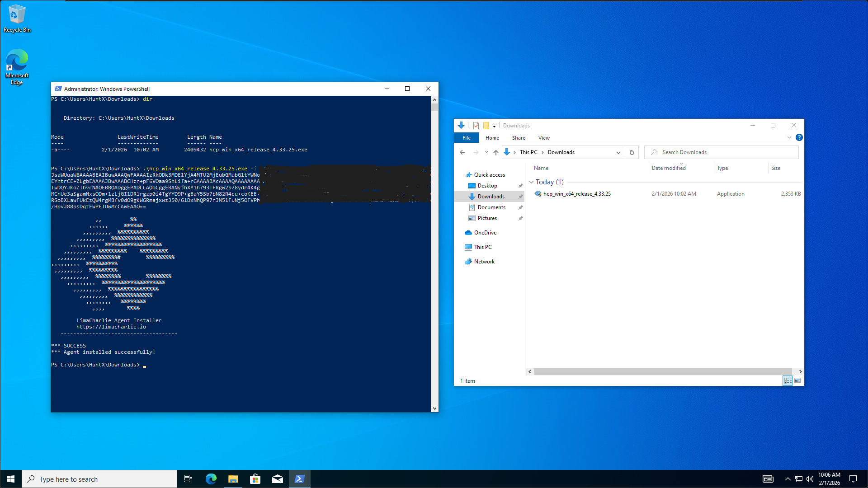
Task: Click the hcp installer application file icon
Action: [538, 194]
